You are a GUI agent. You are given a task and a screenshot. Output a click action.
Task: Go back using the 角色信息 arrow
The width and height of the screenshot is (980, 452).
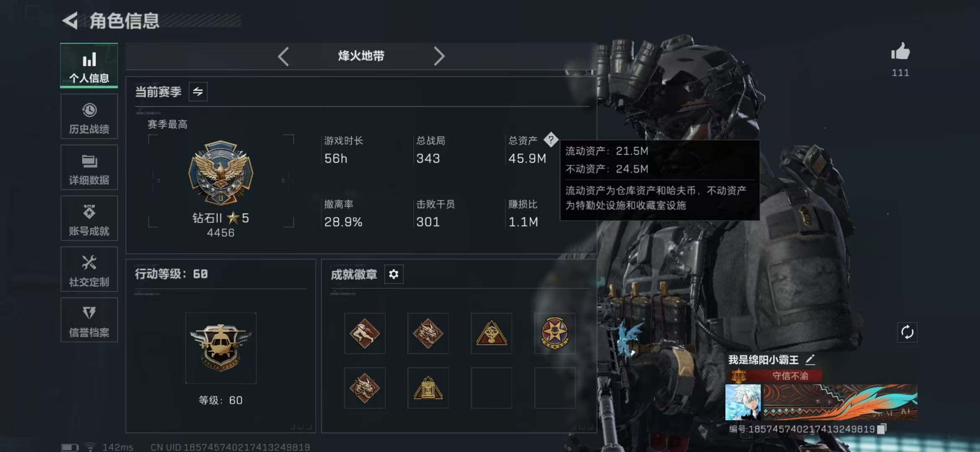(70, 21)
